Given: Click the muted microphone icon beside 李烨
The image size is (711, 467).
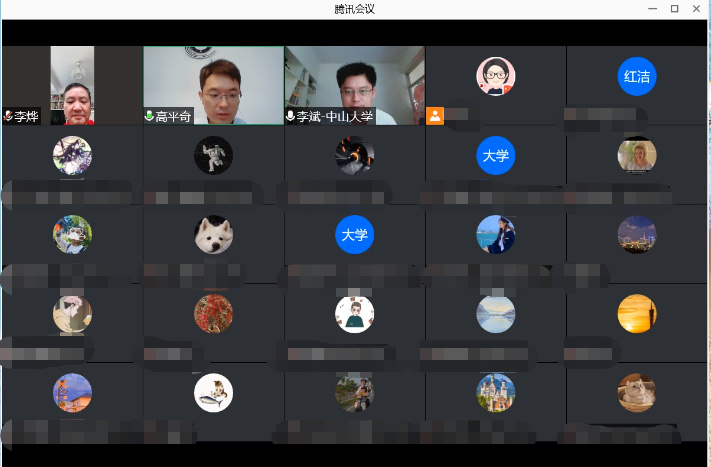Looking at the screenshot, I should click(8, 116).
